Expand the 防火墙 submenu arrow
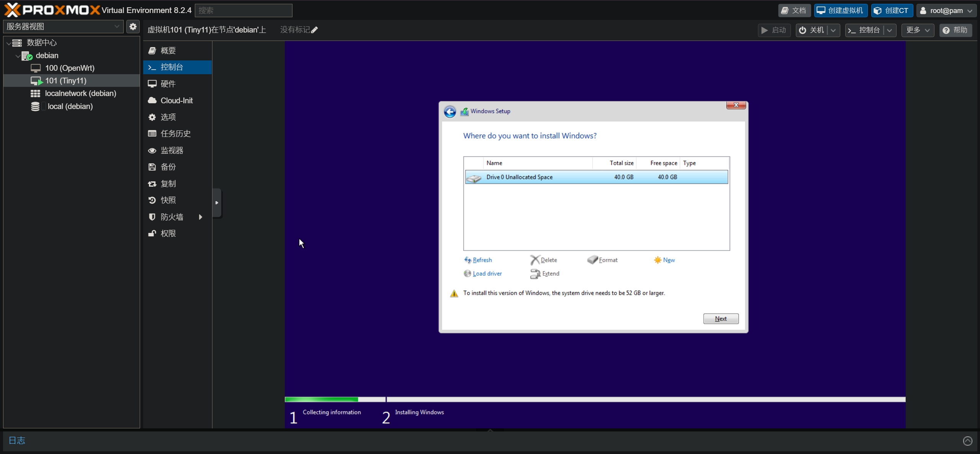 201,217
